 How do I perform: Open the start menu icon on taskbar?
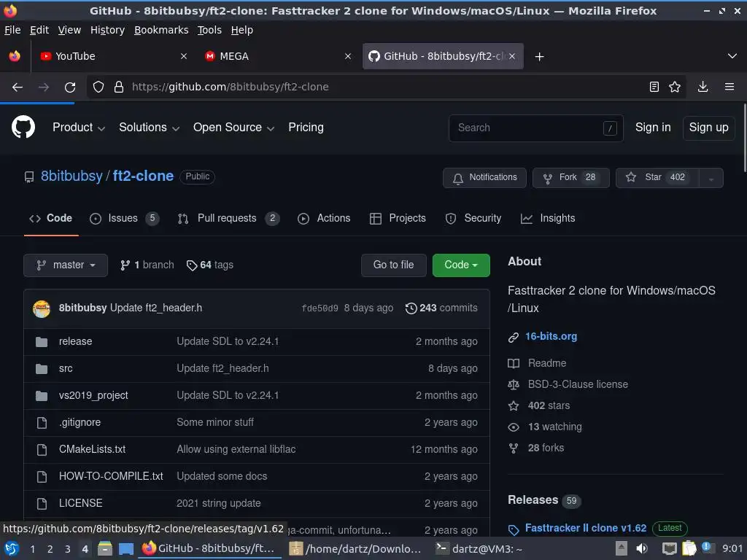[x=12, y=548]
